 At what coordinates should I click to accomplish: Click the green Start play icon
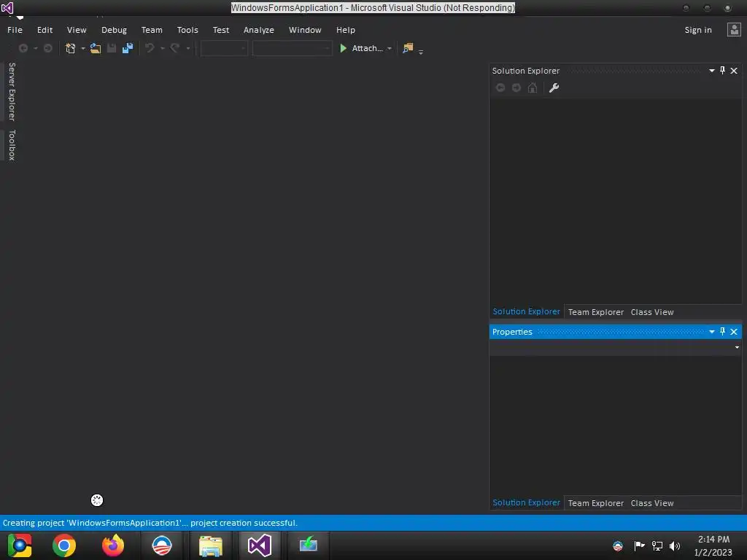click(x=343, y=48)
